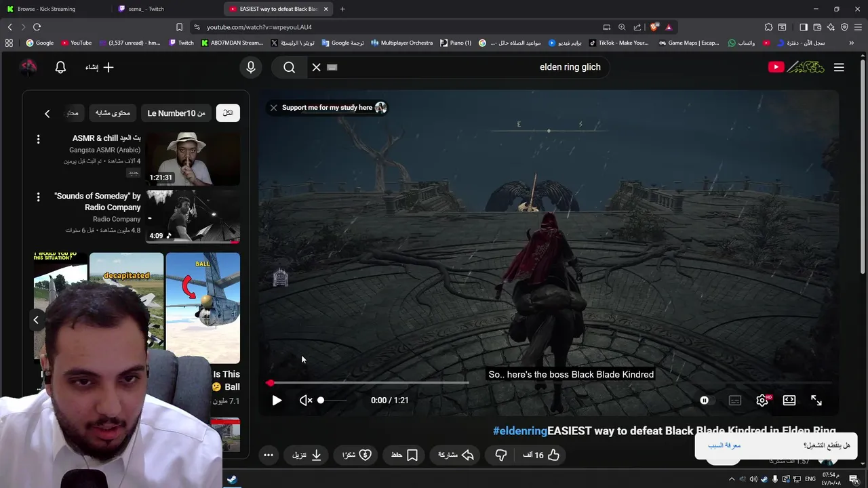This screenshot has width=868, height=488.
Task: Open the create (إنشاء) button
Action: [100, 67]
